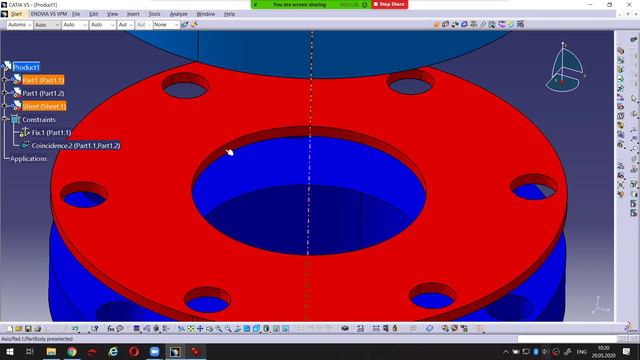
Task: Click the Zoom In magnifier
Action: pyautogui.click(x=219, y=329)
